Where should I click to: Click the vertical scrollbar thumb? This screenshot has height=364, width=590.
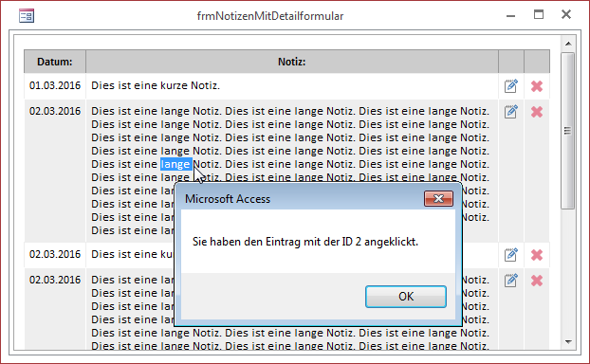point(568,131)
